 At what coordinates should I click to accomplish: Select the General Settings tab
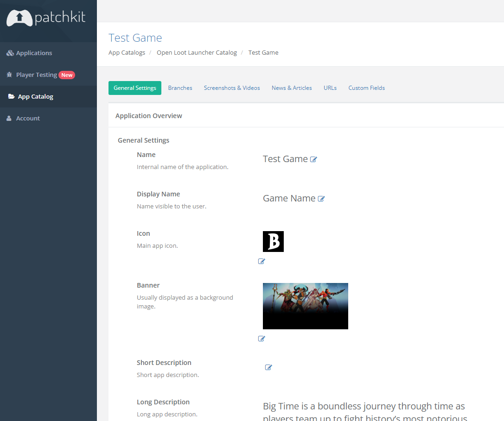tap(134, 88)
